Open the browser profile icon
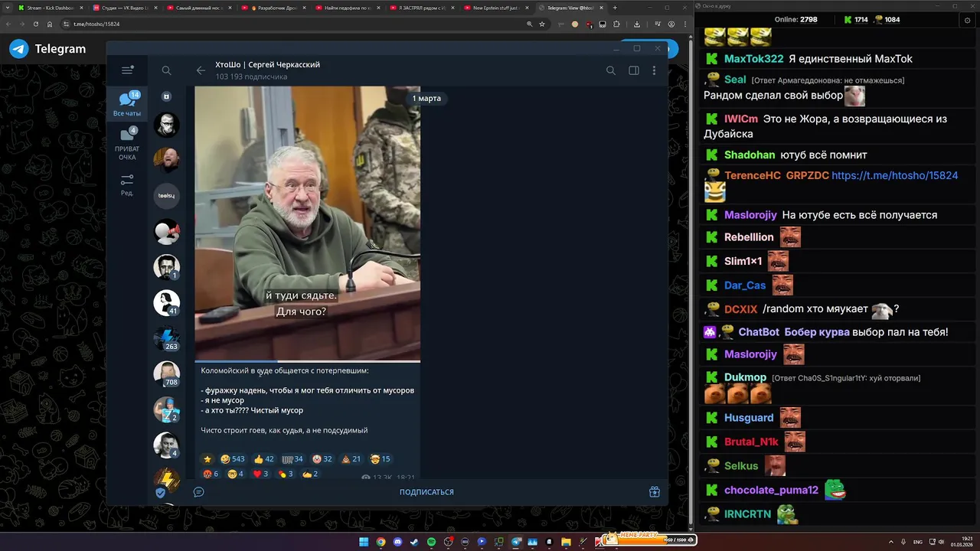 pyautogui.click(x=671, y=24)
